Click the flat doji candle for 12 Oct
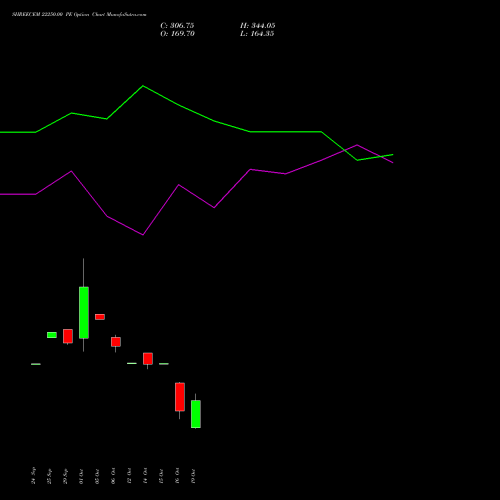 132,363
